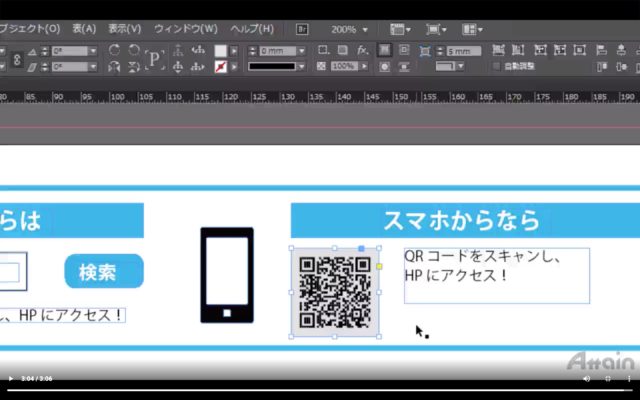Screen dimensions: 640x400
Task: Click the select content icon
Action: (x=178, y=67)
